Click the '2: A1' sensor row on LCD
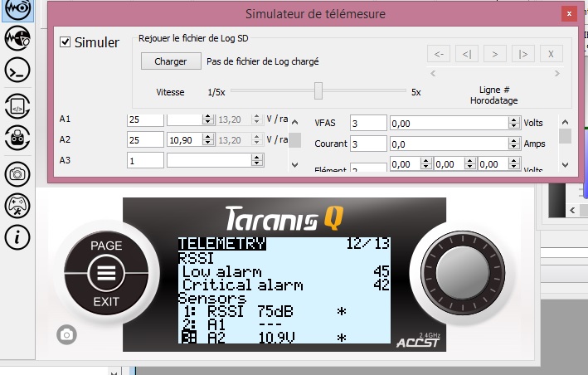Screen dimensions: 588x375 pyautogui.click(x=284, y=324)
